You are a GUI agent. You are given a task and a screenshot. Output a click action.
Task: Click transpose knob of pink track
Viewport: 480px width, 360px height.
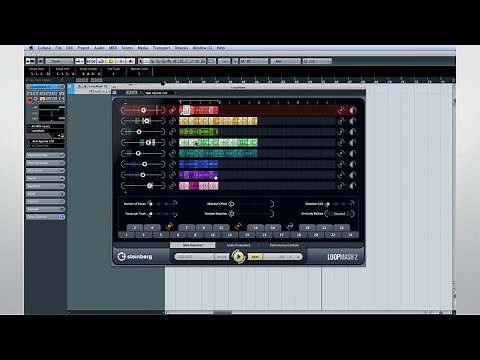point(341,186)
